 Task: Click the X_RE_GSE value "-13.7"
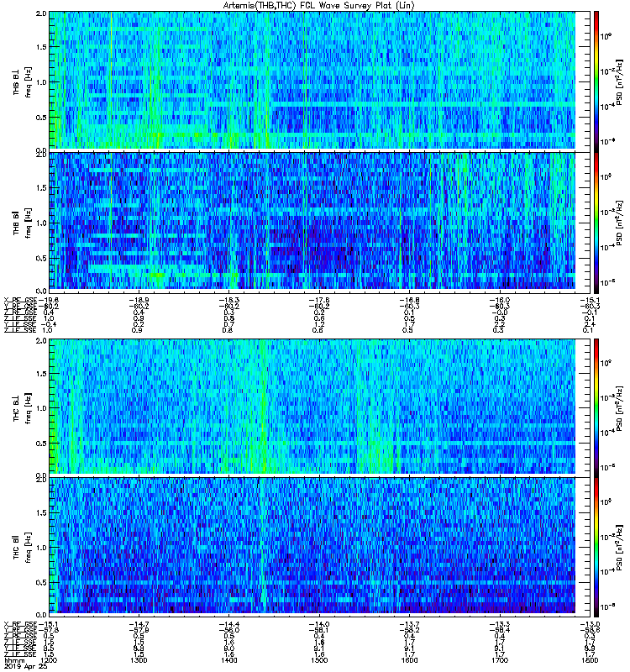click(409, 624)
